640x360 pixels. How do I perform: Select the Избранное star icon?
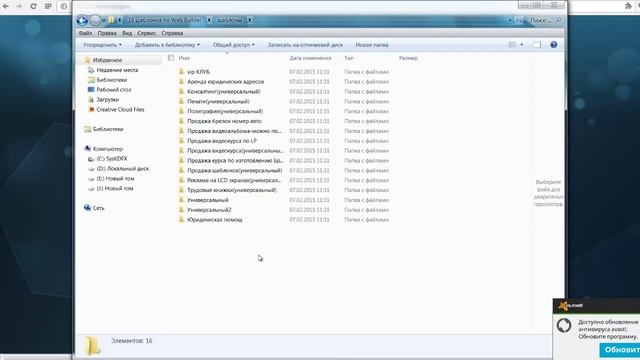click(x=87, y=60)
